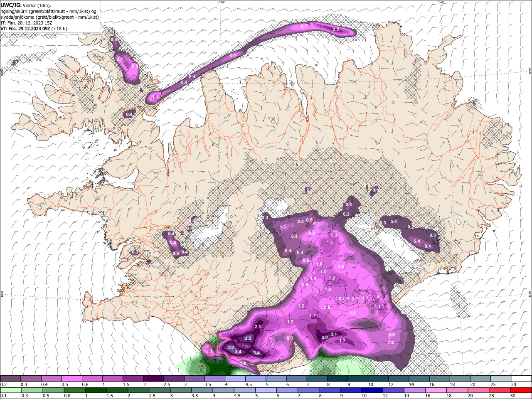
Task: Click the white 30 mm swatch in upper legend
Action: (x=521, y=379)
